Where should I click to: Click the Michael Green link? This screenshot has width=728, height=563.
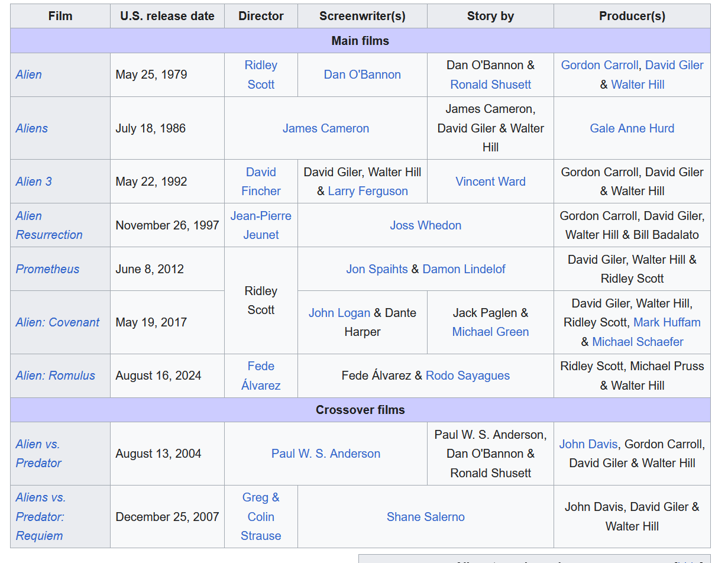click(x=490, y=332)
